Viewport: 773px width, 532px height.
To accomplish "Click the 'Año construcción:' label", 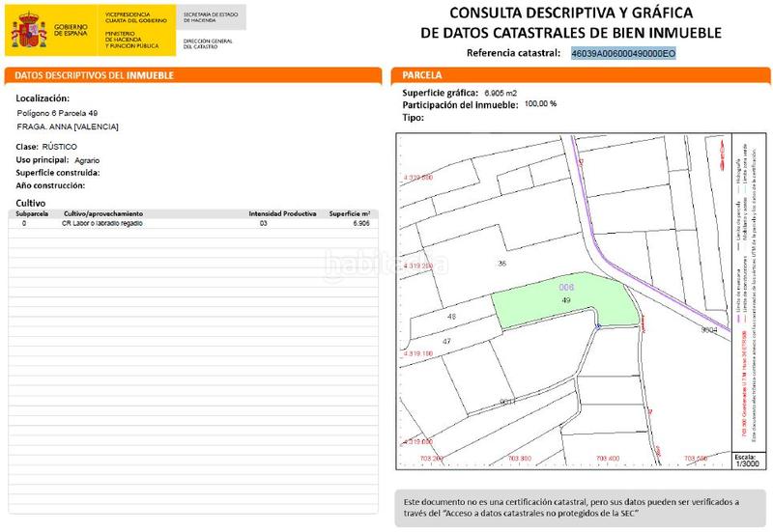I will point(50,185).
